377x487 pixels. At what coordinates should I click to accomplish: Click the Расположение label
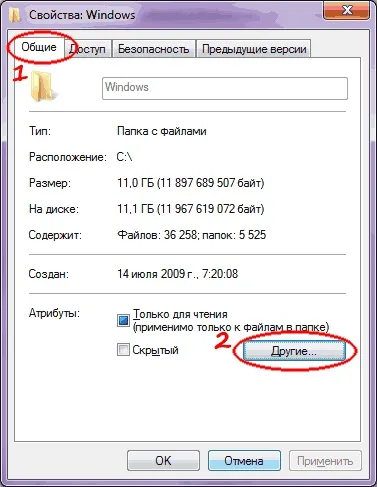click(x=68, y=157)
